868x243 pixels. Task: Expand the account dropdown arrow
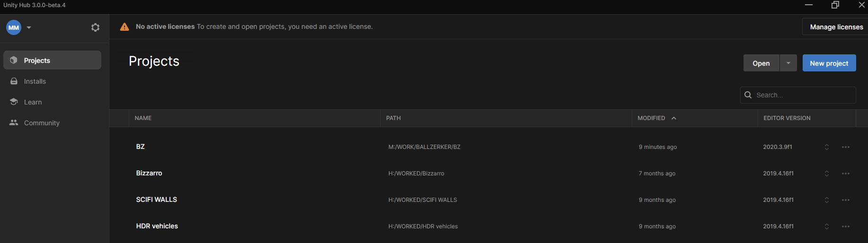(29, 27)
